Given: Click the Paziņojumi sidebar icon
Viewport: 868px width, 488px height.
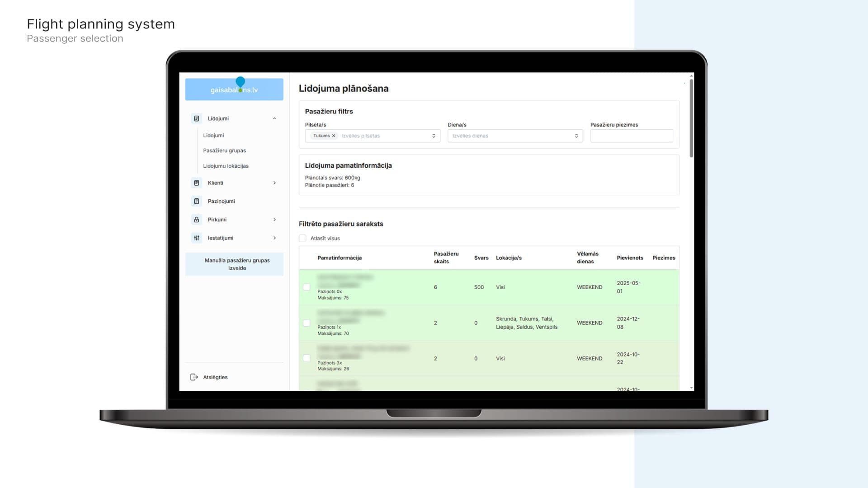Looking at the screenshot, I should (196, 201).
